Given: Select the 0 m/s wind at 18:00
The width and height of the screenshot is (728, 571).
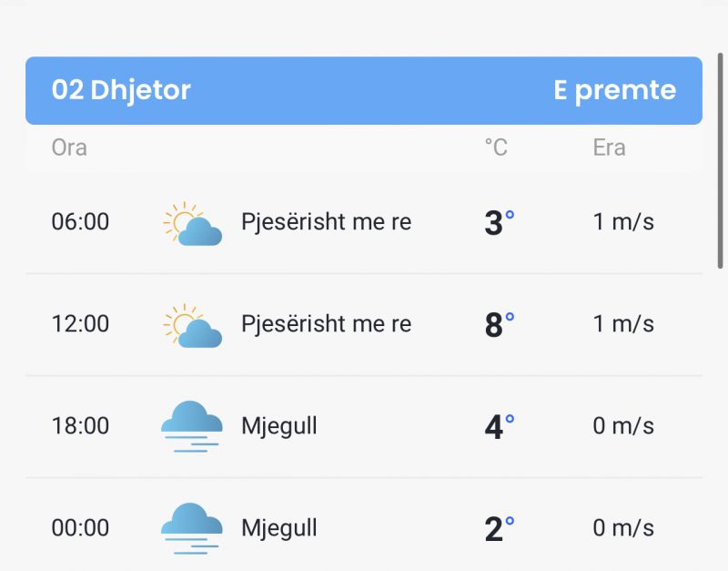Looking at the screenshot, I should (x=623, y=426).
